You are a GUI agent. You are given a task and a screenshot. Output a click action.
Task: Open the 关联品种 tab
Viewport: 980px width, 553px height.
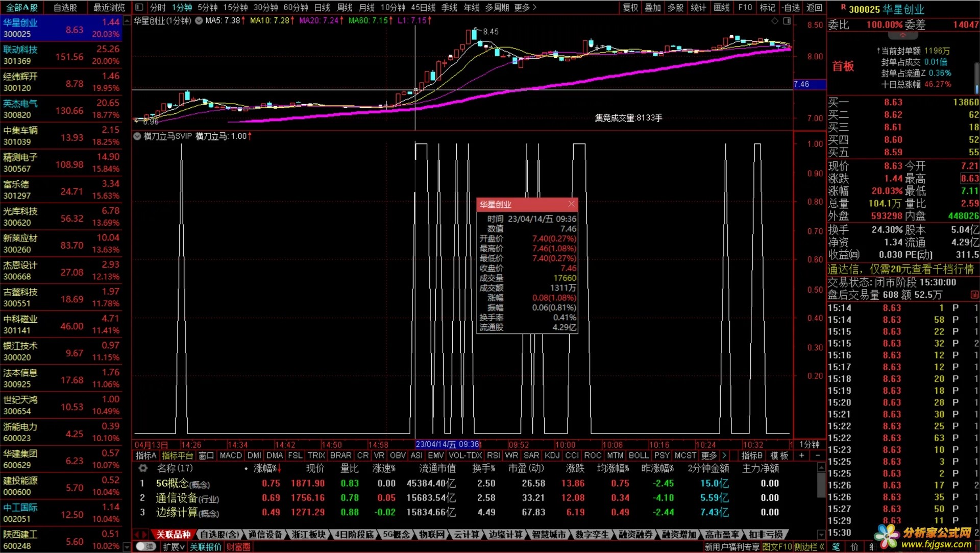[173, 534]
